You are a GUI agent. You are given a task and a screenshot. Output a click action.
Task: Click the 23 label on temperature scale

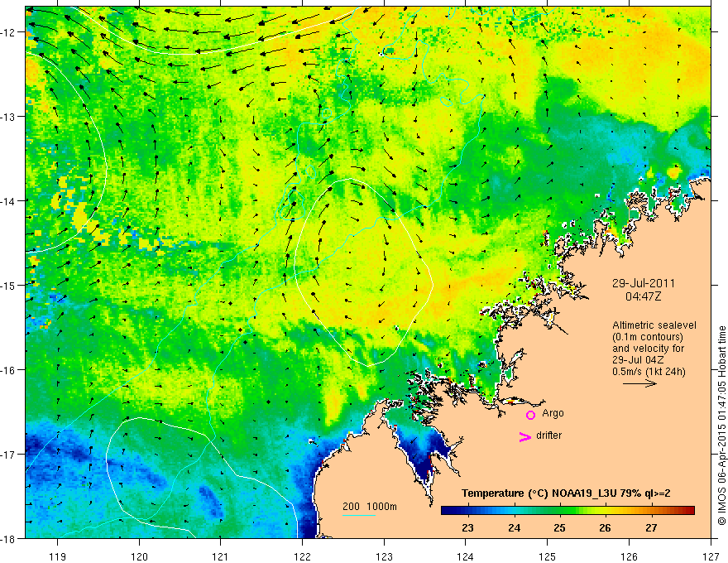[x=467, y=527]
